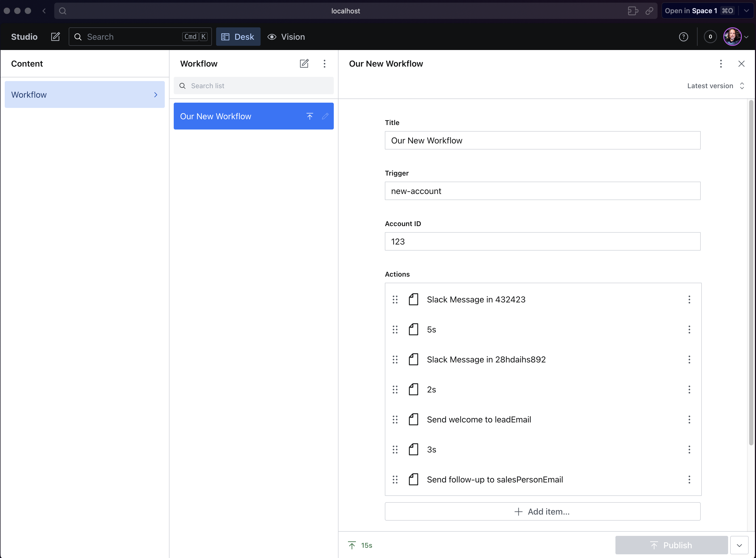Open options menu for Slack Message in 432423
756x558 pixels.
coord(689,299)
